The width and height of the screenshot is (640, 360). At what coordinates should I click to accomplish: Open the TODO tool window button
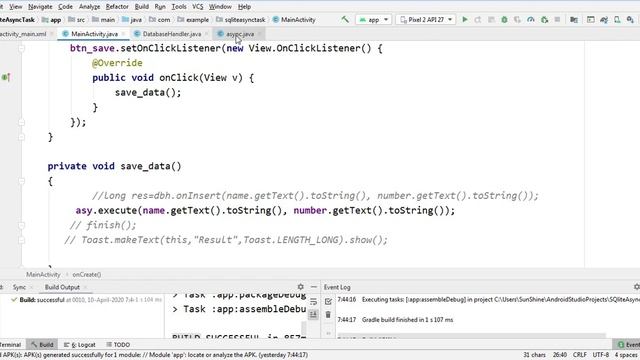pos(118,344)
